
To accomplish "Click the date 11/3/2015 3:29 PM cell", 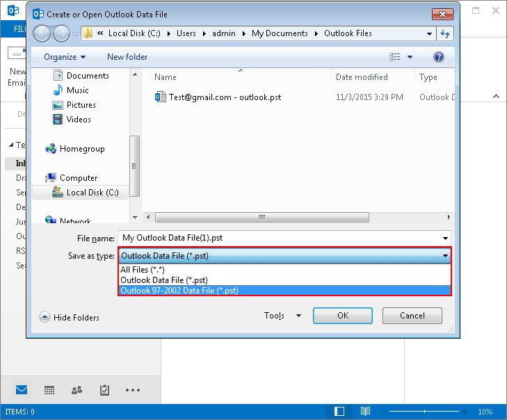I will (369, 97).
